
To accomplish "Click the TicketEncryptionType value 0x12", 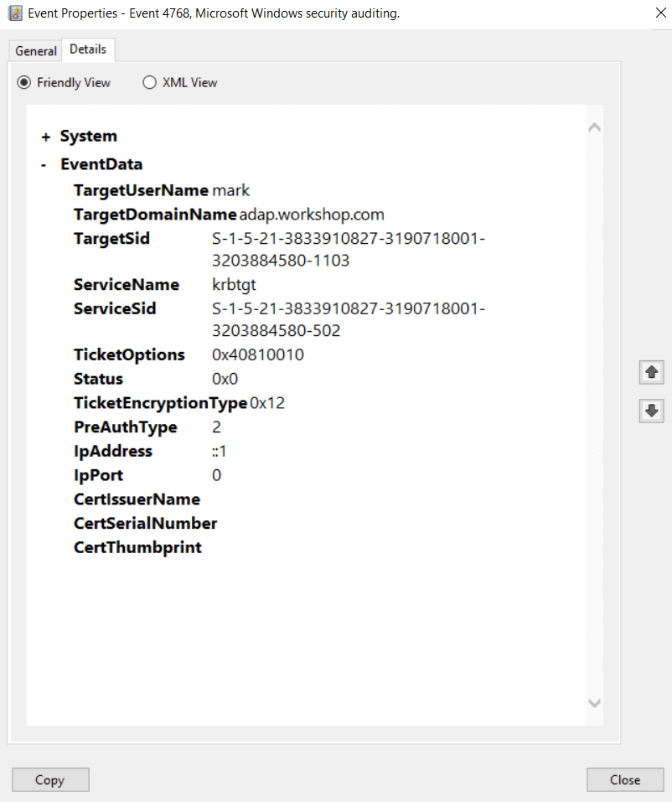I will [267, 403].
